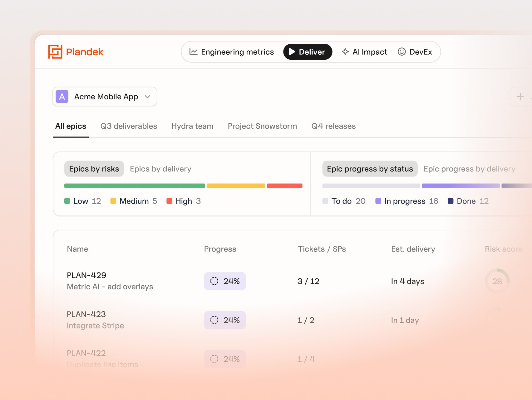The width and height of the screenshot is (532, 400).
Task: Click the To do count '20'
Action: [361, 201]
